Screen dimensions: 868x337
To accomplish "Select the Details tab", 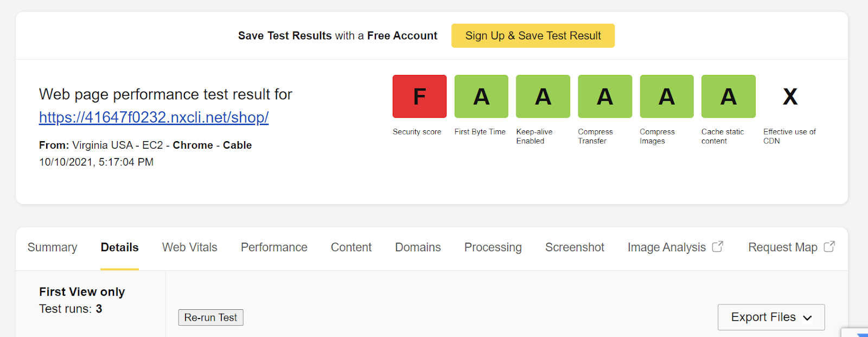I will tap(120, 247).
